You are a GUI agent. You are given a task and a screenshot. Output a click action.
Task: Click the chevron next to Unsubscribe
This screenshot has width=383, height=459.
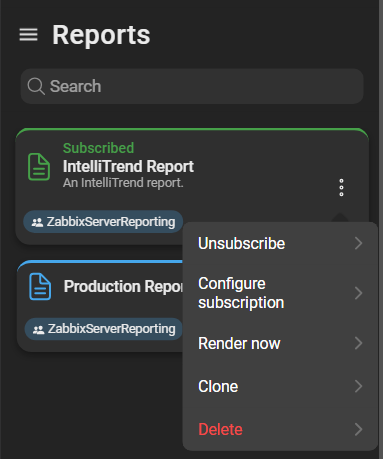coord(359,243)
